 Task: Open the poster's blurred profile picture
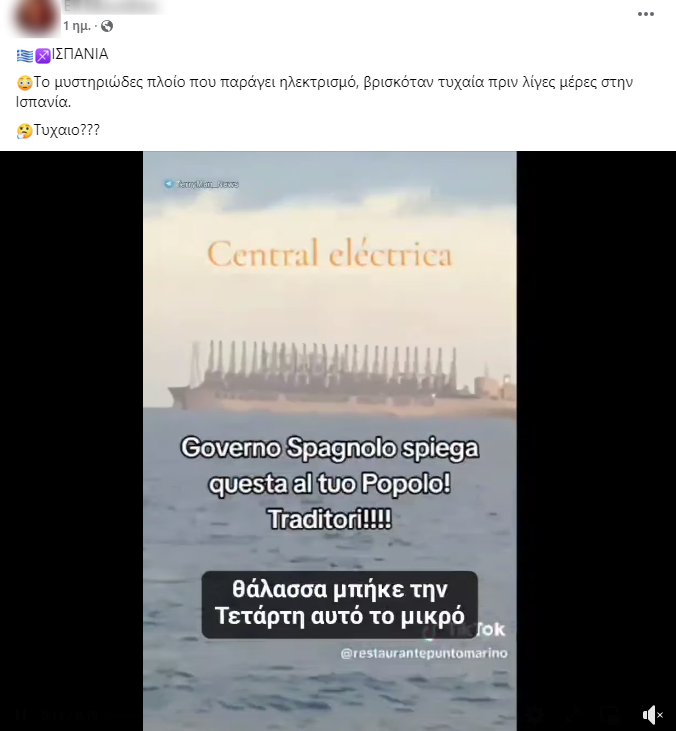pos(36,18)
